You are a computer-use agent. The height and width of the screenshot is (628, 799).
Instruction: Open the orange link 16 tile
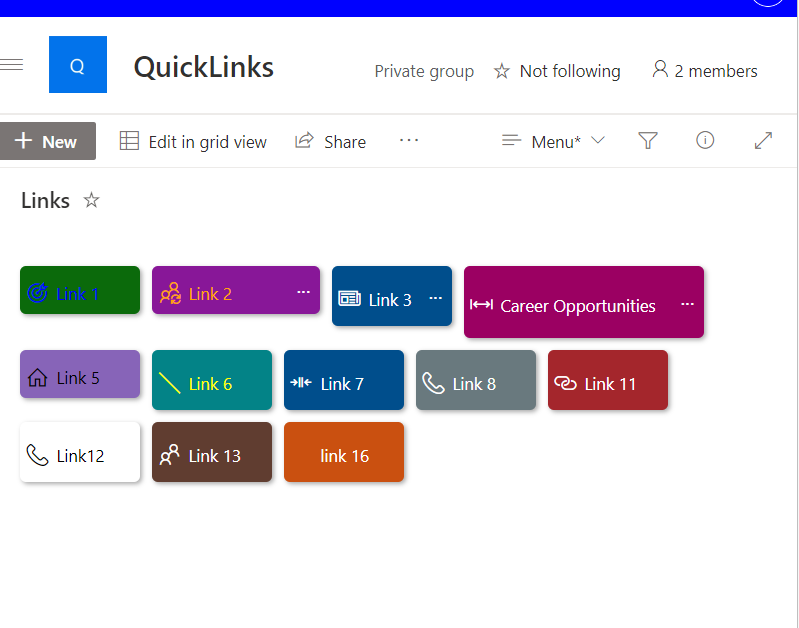coord(344,452)
